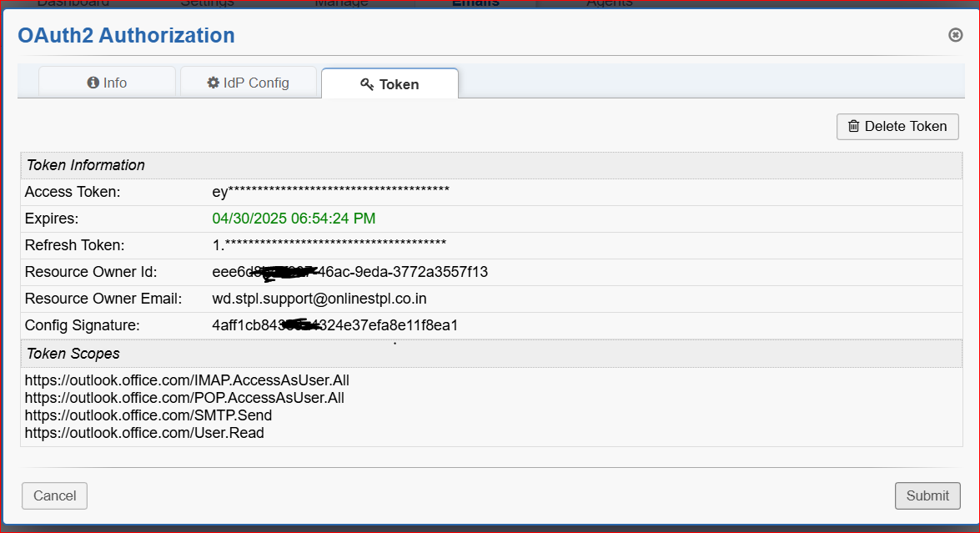This screenshot has width=980, height=533.
Task: Click the masked Access Token value
Action: click(330, 192)
